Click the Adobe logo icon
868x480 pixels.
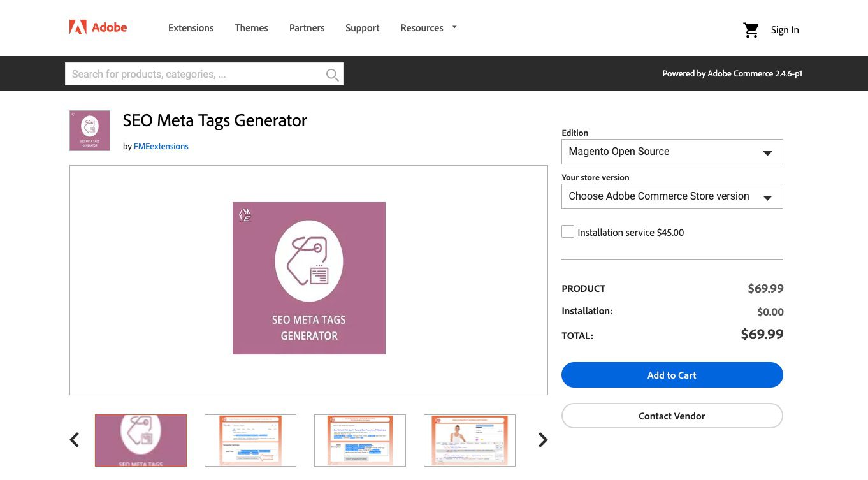78,27
